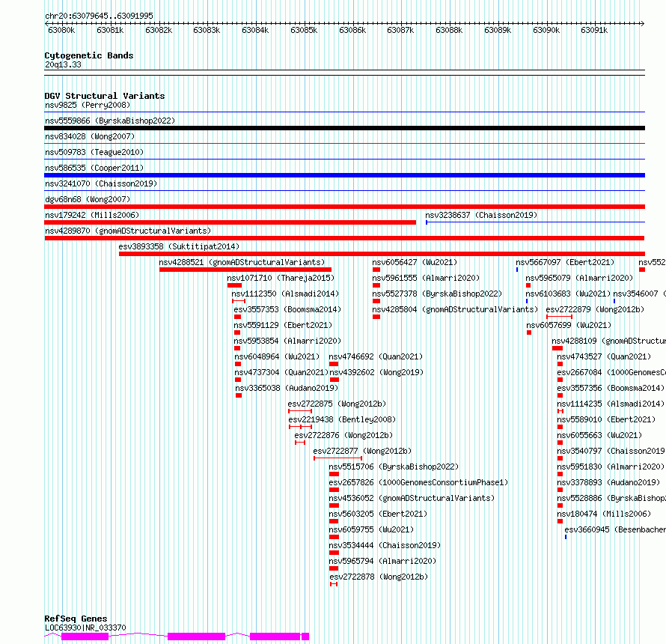Open nsv3238637 (Chaisson2019) variant label
Screen dimensions: 666x644
click(481, 215)
